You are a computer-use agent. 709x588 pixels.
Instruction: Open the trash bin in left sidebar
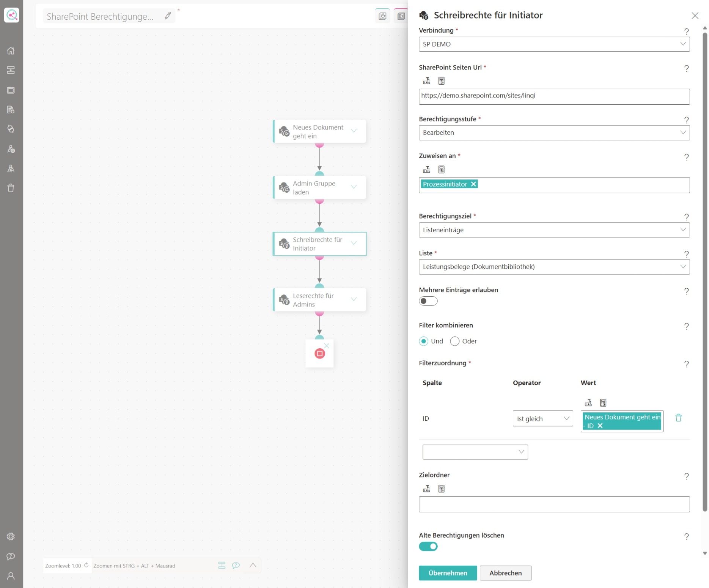[11, 188]
